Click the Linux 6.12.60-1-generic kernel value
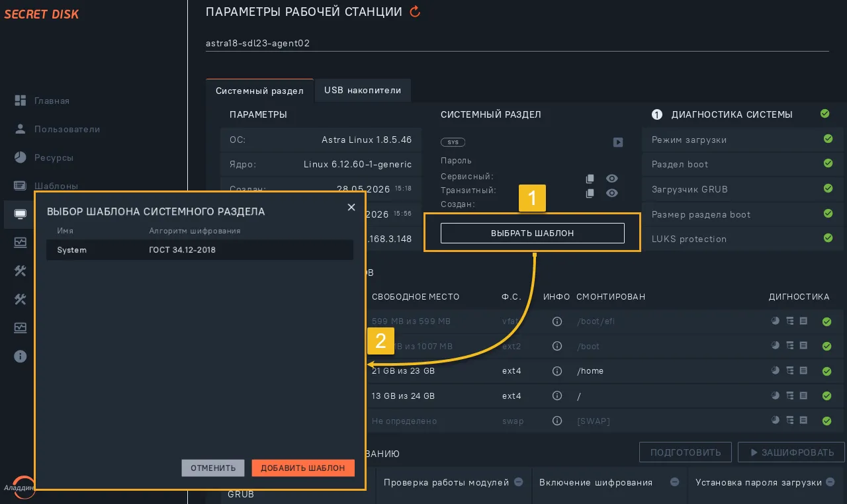847x504 pixels. click(357, 164)
